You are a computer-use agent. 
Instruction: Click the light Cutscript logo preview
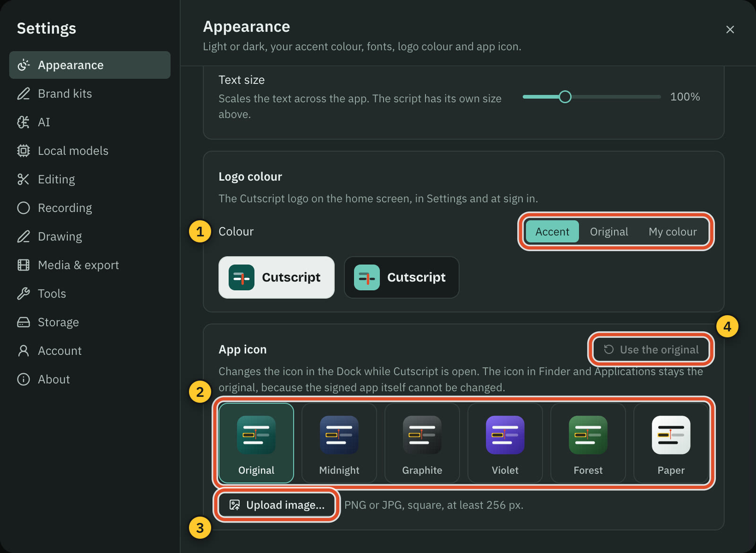point(276,277)
